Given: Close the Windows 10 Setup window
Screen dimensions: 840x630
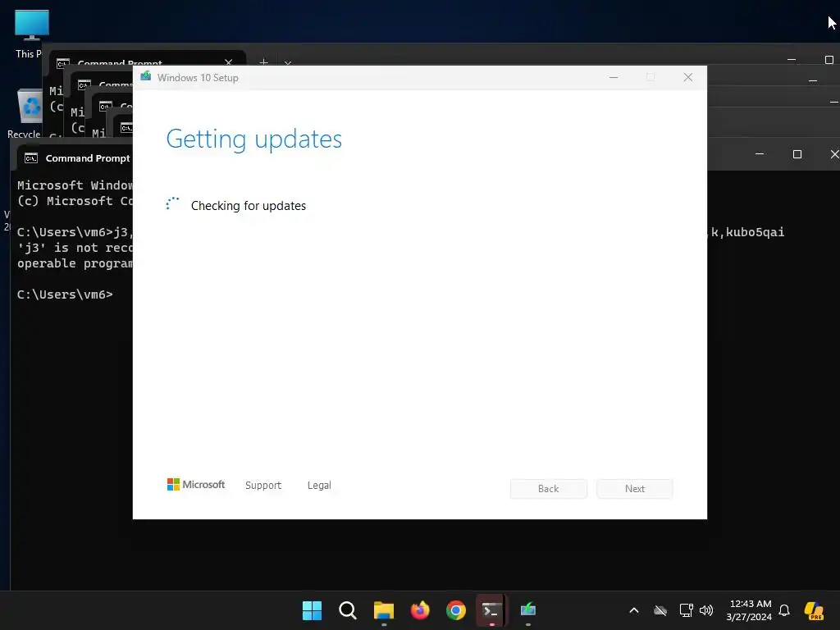Looking at the screenshot, I should [x=688, y=77].
